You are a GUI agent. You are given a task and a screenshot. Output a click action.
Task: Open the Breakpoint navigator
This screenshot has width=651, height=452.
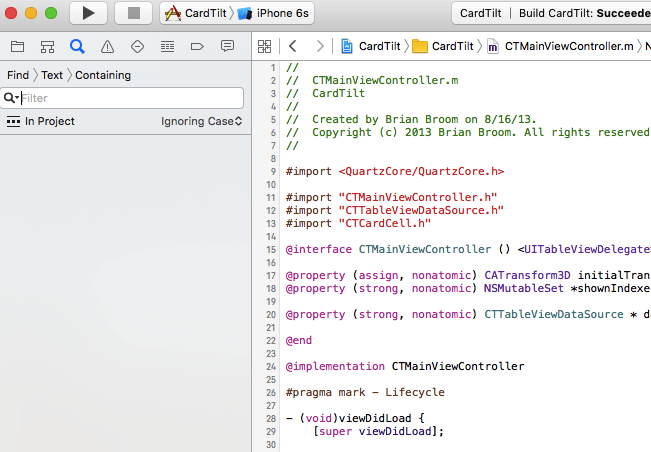(x=197, y=46)
